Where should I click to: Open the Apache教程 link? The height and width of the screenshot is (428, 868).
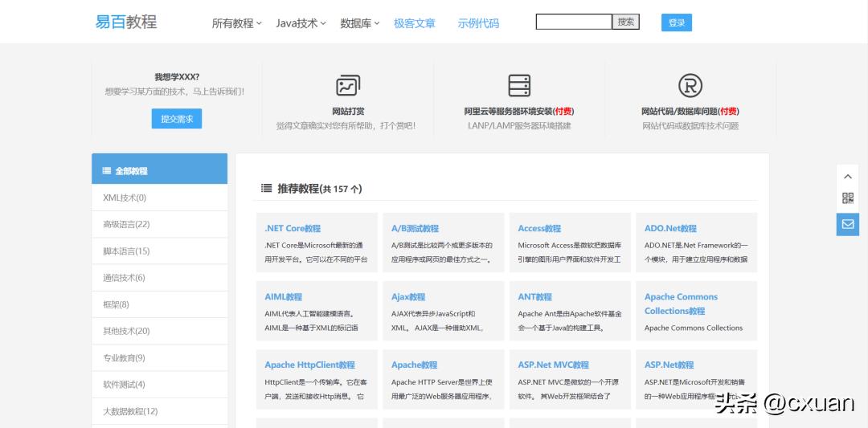(414, 365)
